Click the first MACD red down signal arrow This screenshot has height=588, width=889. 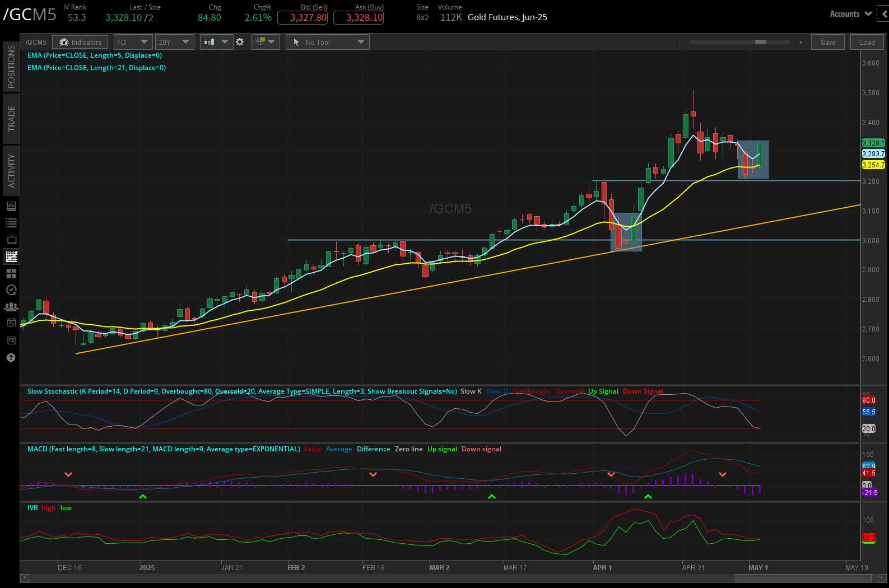point(68,474)
